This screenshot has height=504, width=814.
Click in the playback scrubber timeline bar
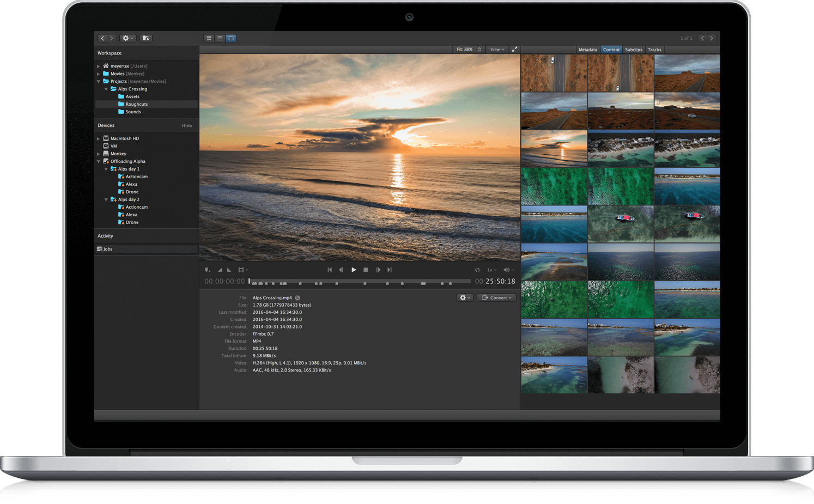[x=360, y=281]
